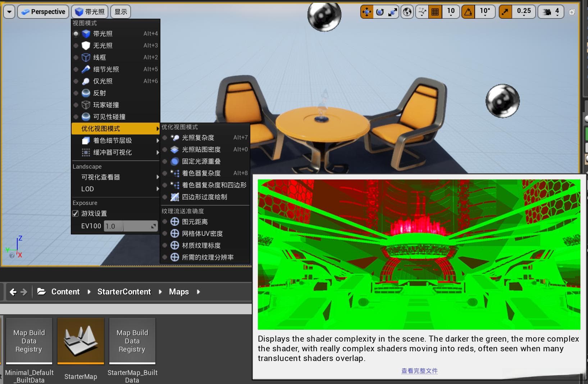Select the StarterMap level asset thumbnail

tap(81, 341)
